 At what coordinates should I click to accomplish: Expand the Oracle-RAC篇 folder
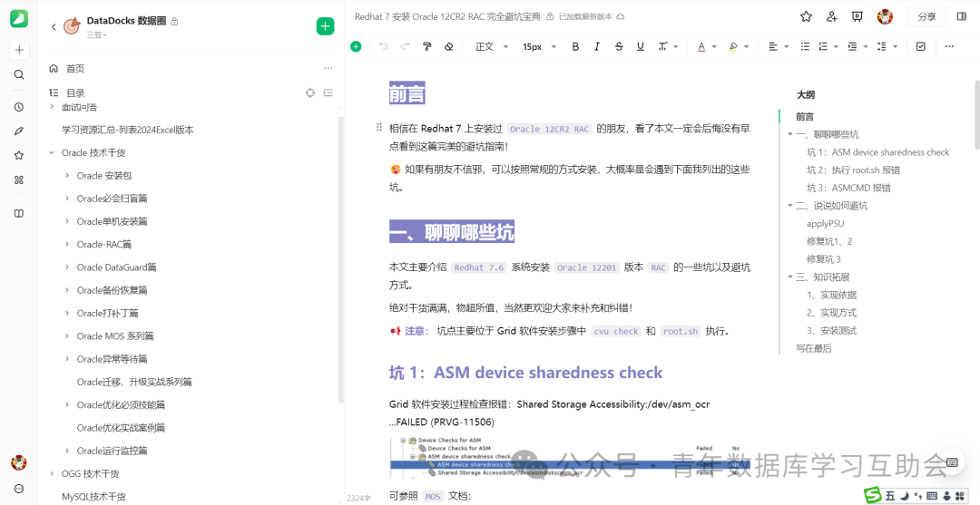pos(67,245)
